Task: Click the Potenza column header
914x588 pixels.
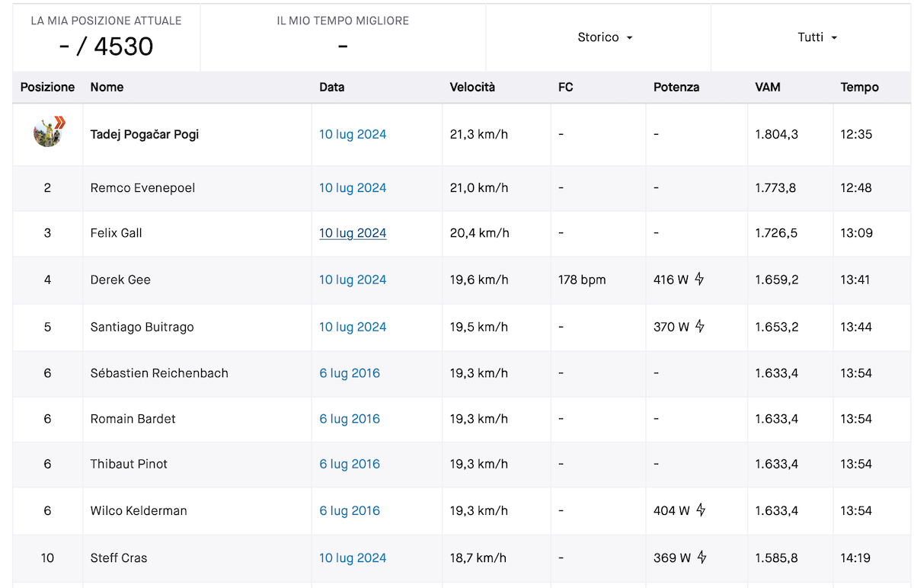Action: (x=676, y=87)
